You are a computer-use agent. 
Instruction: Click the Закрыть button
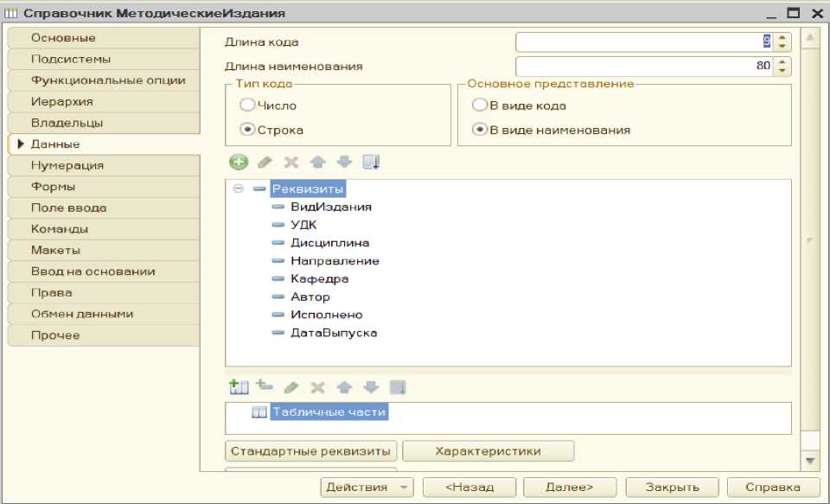pyautogui.click(x=673, y=487)
